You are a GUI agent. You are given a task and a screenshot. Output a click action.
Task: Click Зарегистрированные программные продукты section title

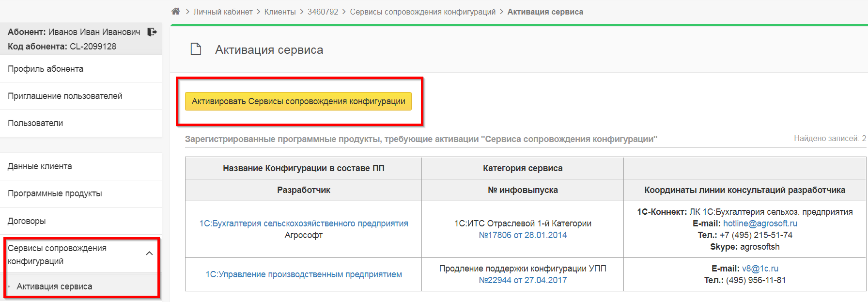pos(421,139)
